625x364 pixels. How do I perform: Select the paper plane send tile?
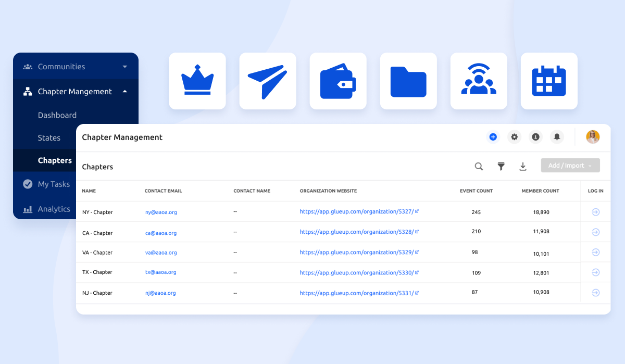click(268, 81)
